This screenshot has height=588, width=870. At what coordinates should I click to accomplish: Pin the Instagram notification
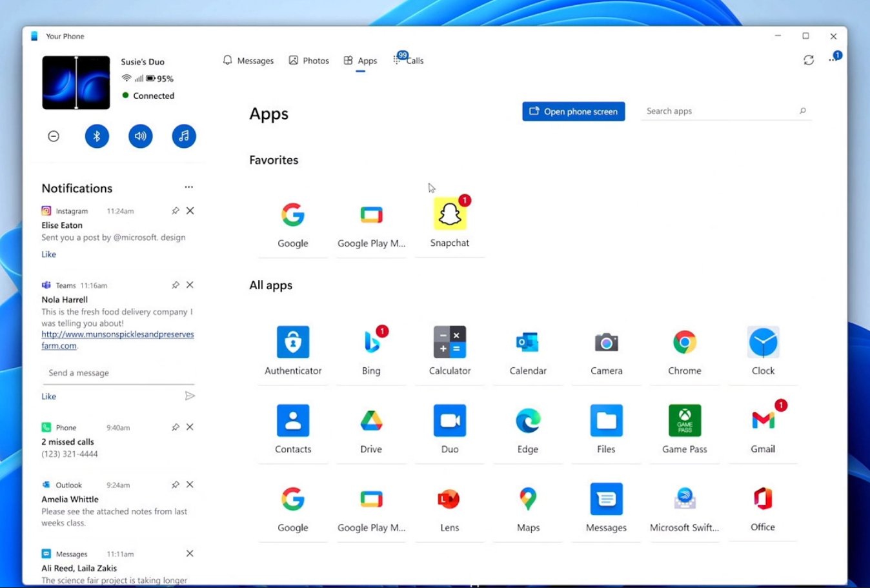pyautogui.click(x=175, y=211)
